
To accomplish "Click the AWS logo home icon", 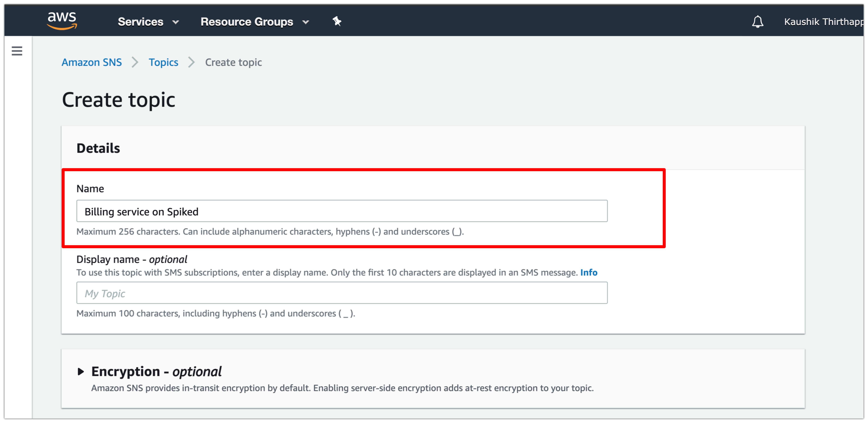I will click(62, 21).
